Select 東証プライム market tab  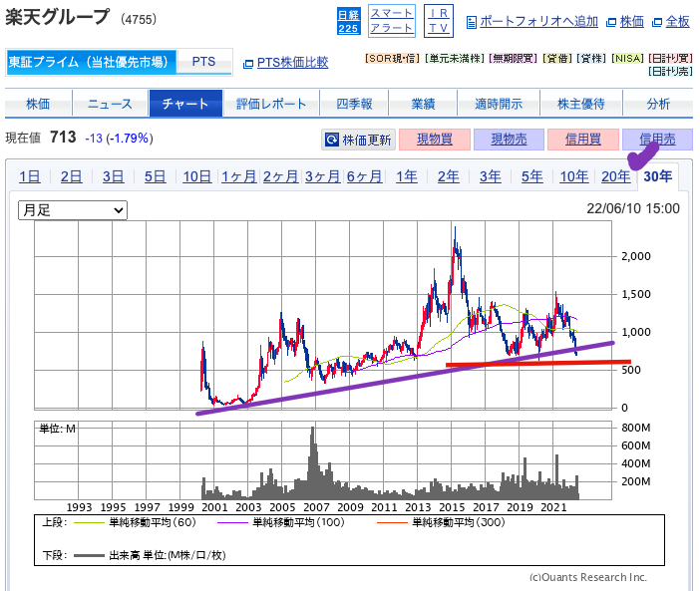click(x=91, y=62)
